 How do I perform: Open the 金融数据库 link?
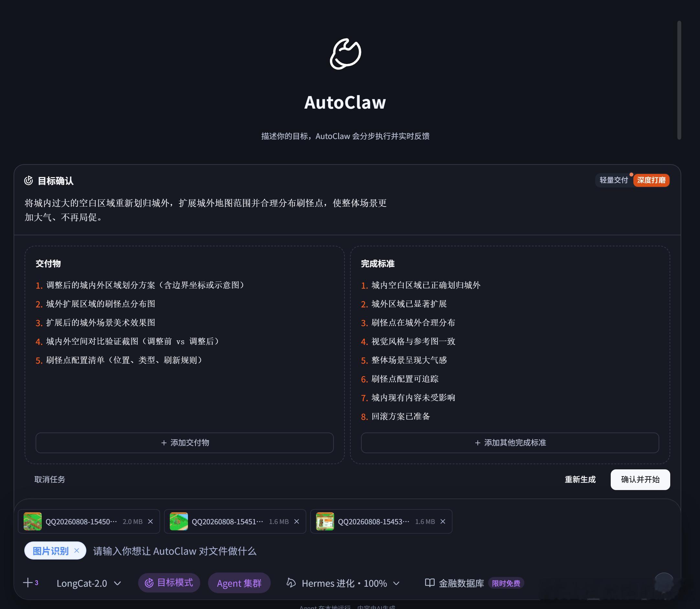[x=462, y=583]
